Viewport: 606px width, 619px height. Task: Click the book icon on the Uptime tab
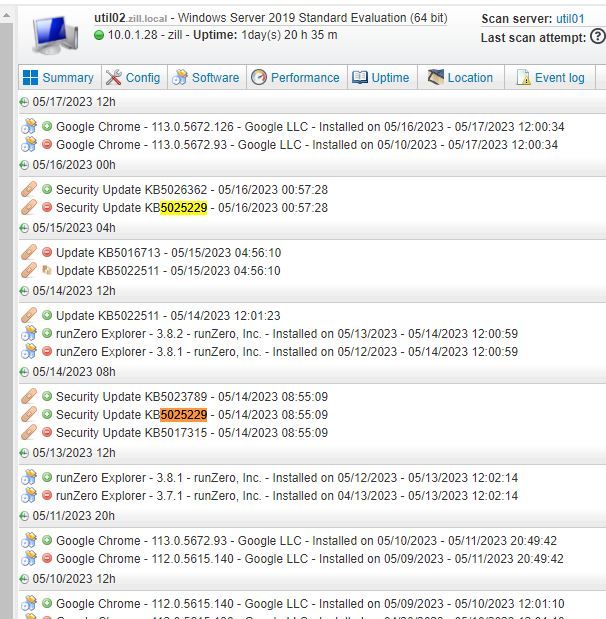point(360,78)
